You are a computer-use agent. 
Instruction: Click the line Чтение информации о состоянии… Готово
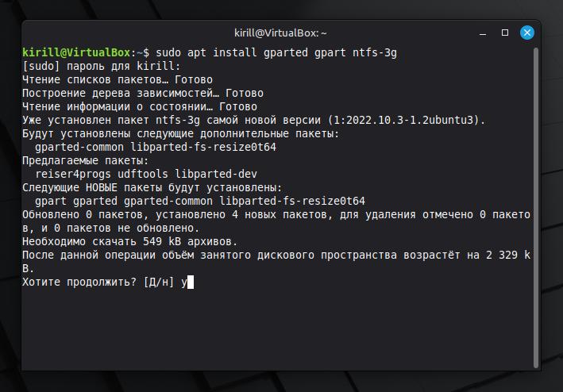click(x=140, y=106)
